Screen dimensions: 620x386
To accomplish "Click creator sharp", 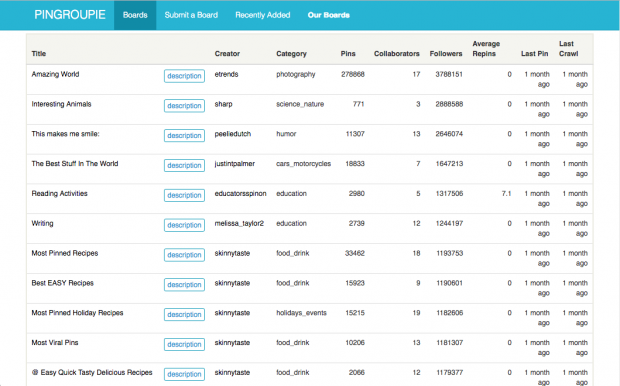I will (x=223, y=104).
